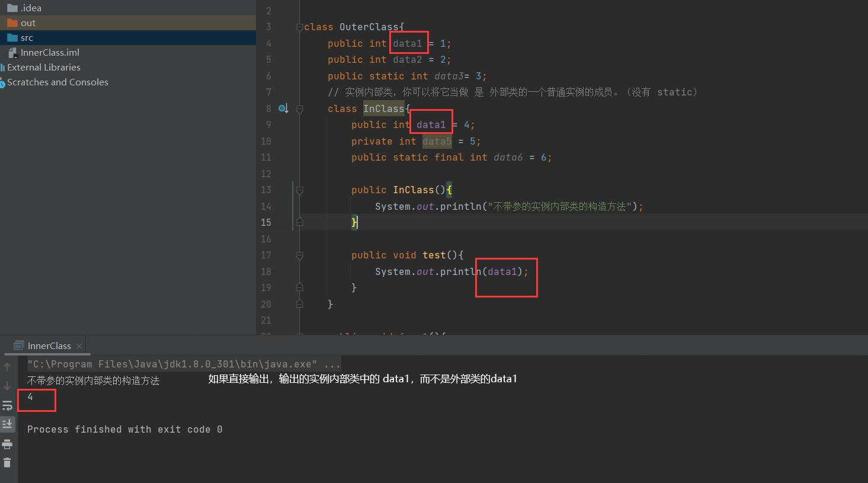
Task: Click 'Process finished with exit code 0' text
Action: pyautogui.click(x=124, y=429)
